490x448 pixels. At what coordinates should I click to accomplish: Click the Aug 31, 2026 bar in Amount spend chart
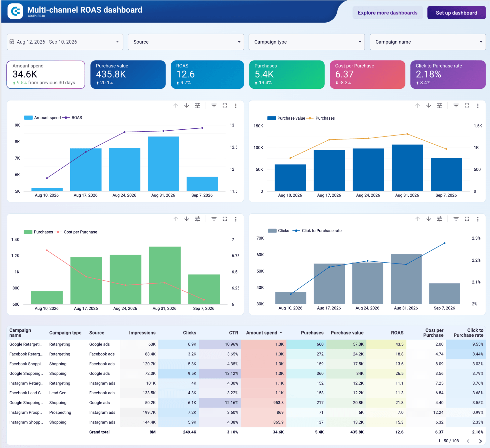coord(163,164)
